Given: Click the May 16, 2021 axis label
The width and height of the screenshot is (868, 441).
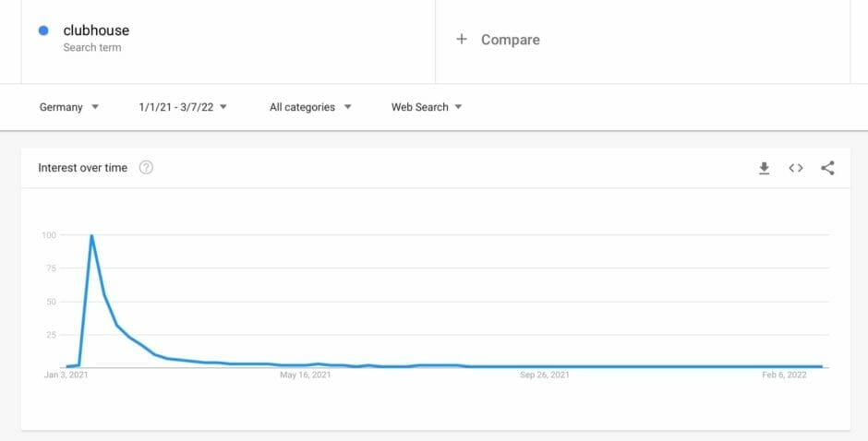Looking at the screenshot, I should tap(305, 375).
